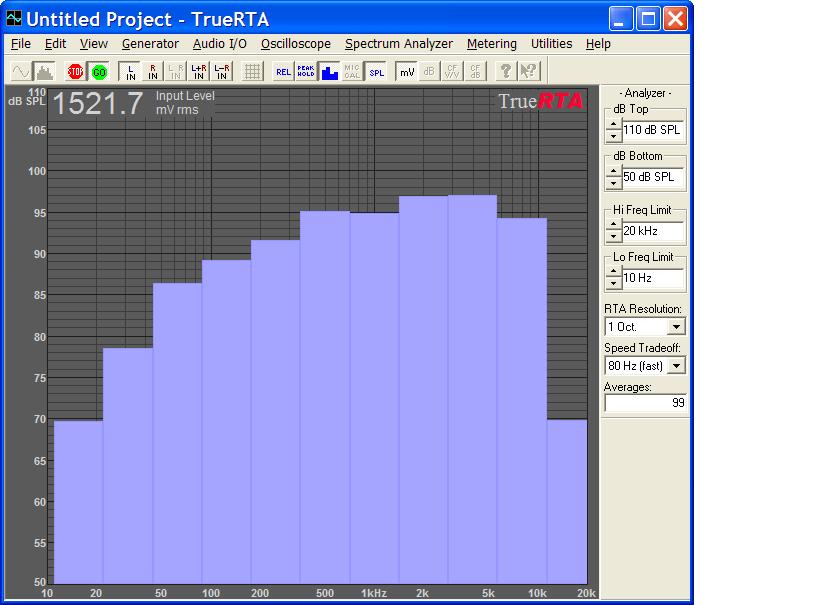The height and width of the screenshot is (605, 840).
Task: Click the greyed L R IN input icon
Action: [176, 71]
